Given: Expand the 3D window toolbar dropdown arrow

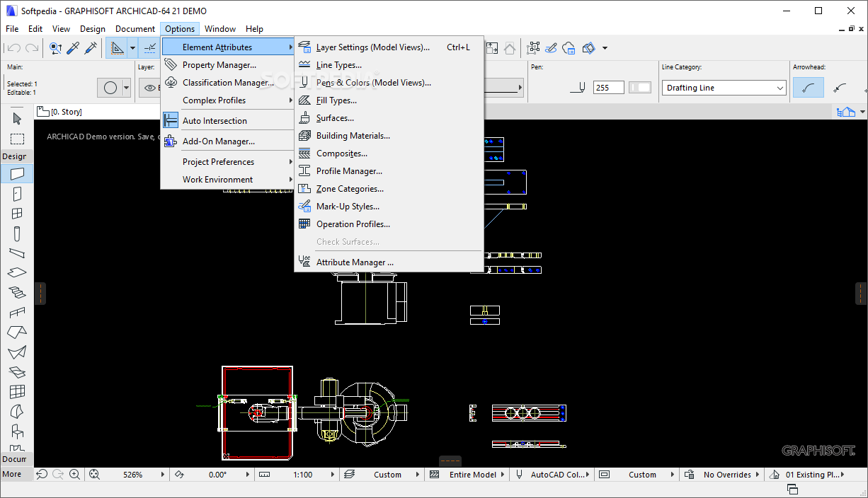Looking at the screenshot, I should [605, 48].
